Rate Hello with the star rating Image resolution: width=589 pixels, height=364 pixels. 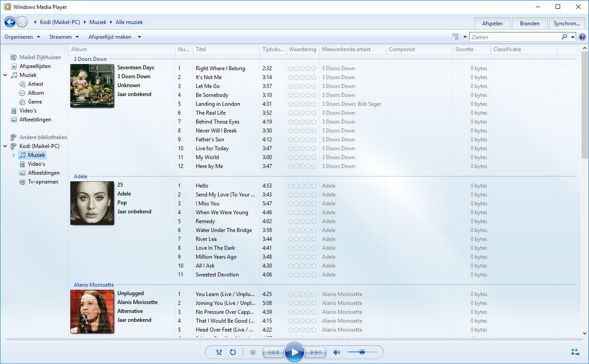coord(302,186)
